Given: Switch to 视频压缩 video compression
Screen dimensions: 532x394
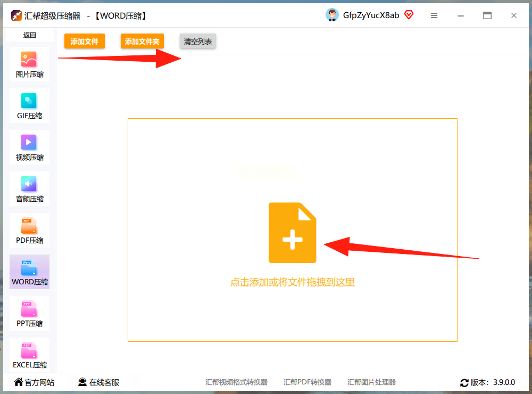Looking at the screenshot, I should click(x=29, y=147).
